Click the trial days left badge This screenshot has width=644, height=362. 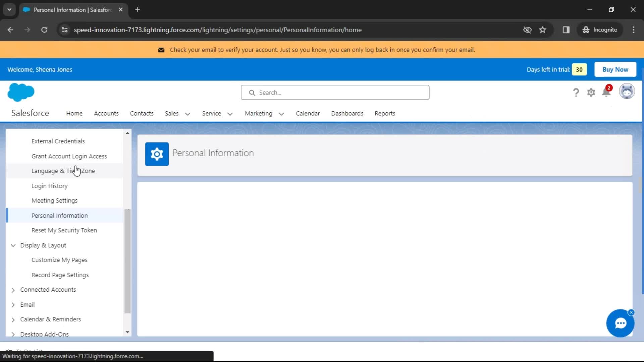[x=579, y=70]
